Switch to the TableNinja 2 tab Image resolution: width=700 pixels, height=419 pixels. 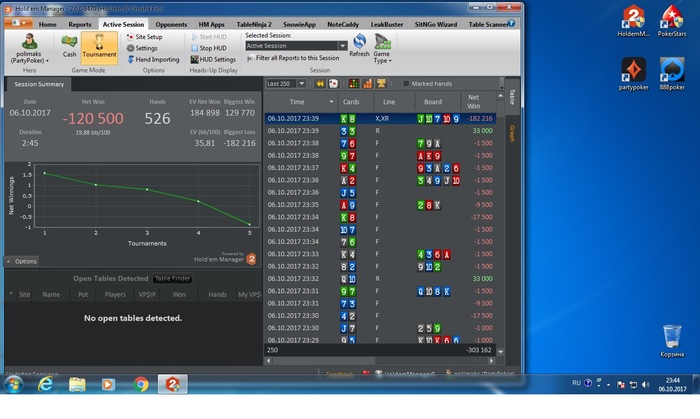pyautogui.click(x=254, y=25)
